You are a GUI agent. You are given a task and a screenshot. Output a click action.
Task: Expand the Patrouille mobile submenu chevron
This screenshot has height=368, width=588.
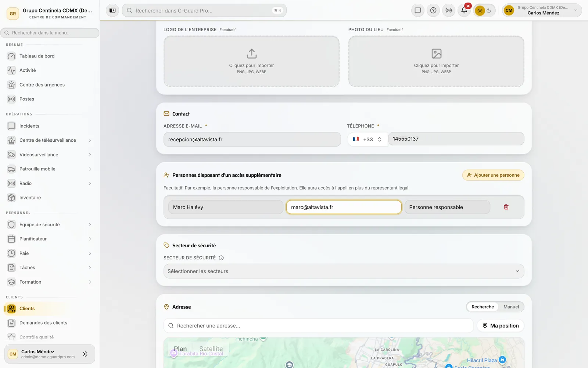coord(90,169)
